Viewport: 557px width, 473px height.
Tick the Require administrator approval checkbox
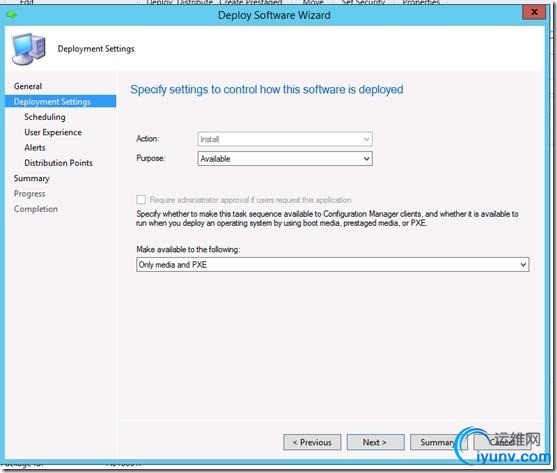pyautogui.click(x=141, y=200)
